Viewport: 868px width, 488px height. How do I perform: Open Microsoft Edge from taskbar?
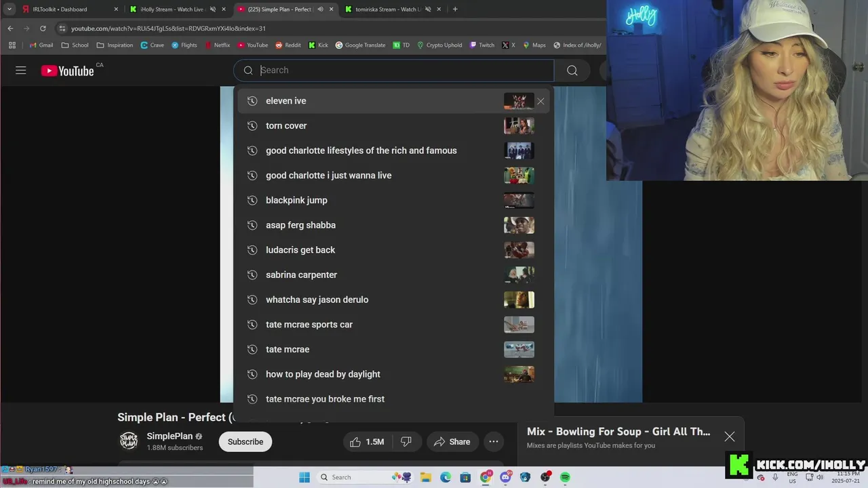(x=446, y=477)
